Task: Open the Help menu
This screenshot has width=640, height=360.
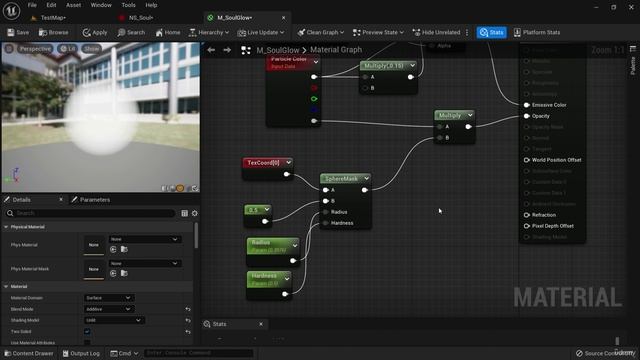Action: 151,5
